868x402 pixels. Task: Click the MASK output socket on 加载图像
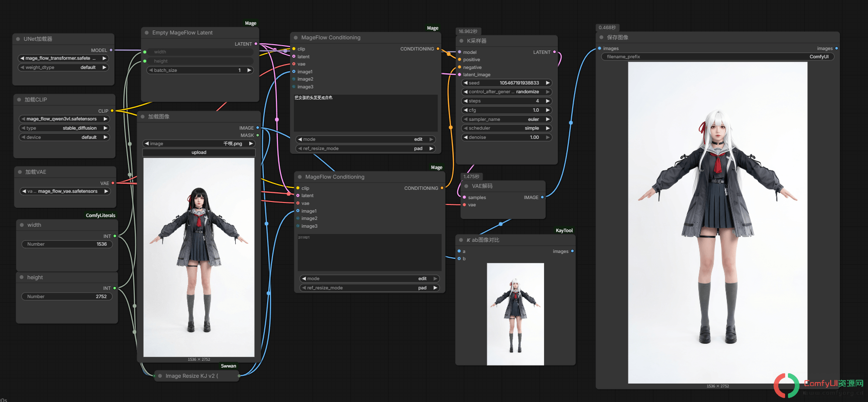pyautogui.click(x=257, y=135)
